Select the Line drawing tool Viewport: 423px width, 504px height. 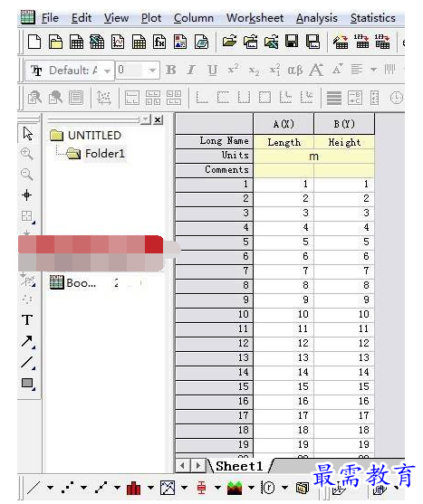[x=28, y=363]
